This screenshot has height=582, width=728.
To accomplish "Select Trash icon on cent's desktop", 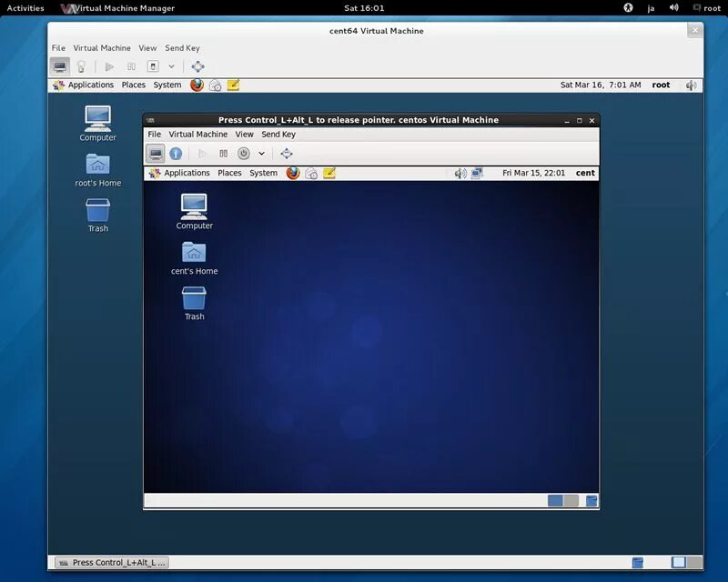I will click(194, 304).
